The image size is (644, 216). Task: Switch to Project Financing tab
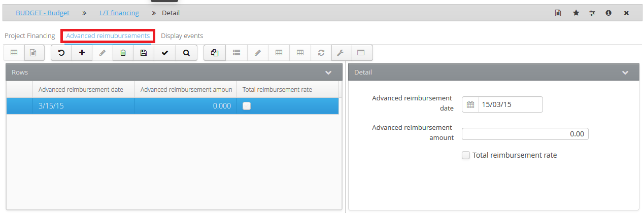(29, 36)
